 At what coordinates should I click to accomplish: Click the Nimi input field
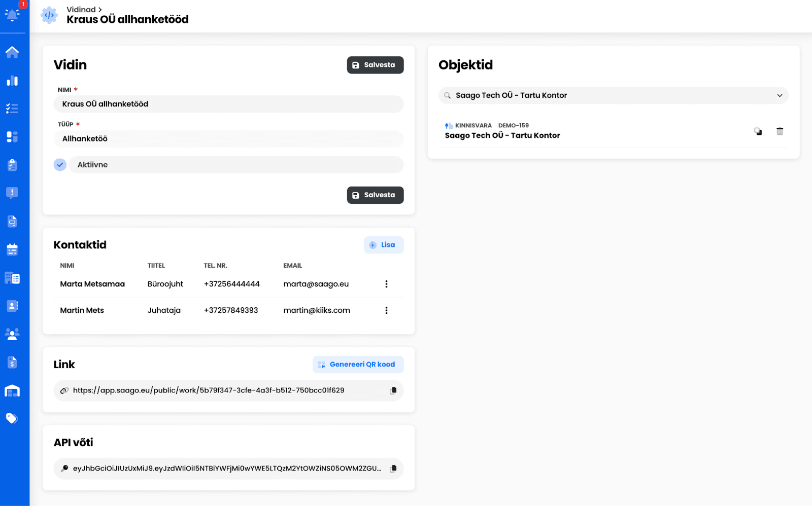coord(228,104)
